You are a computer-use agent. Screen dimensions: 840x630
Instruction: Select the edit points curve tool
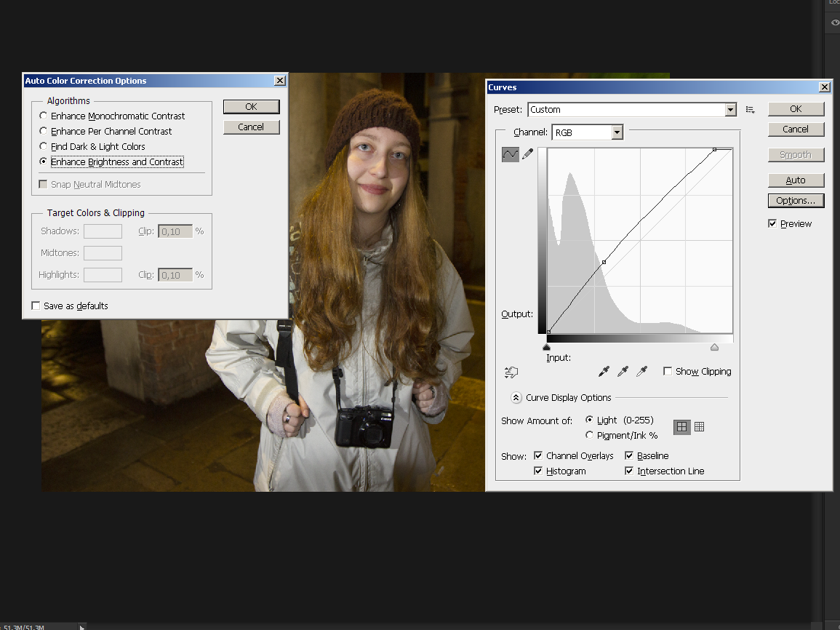[x=510, y=154]
